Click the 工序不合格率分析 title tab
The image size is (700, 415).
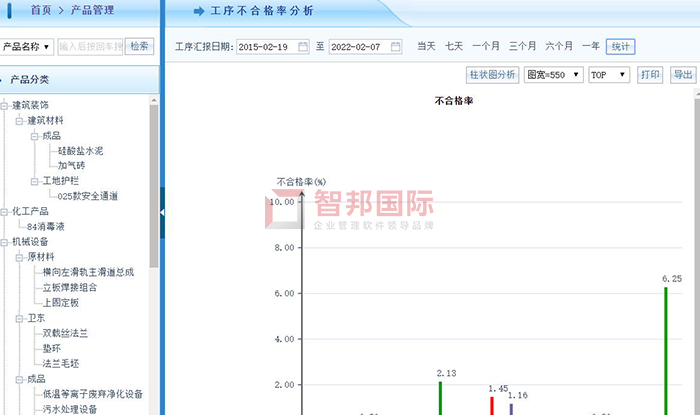click(262, 11)
